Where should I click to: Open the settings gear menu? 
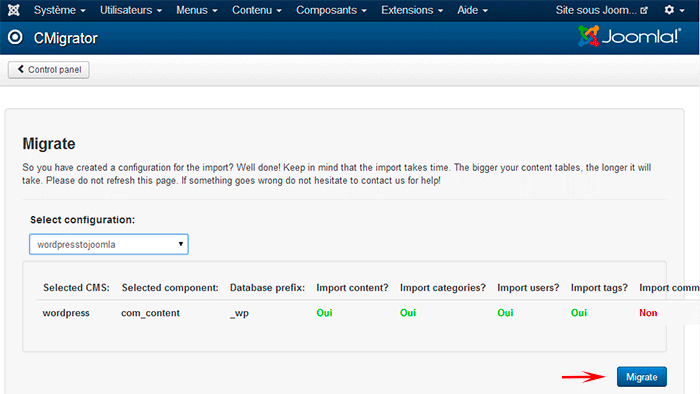[x=674, y=10]
